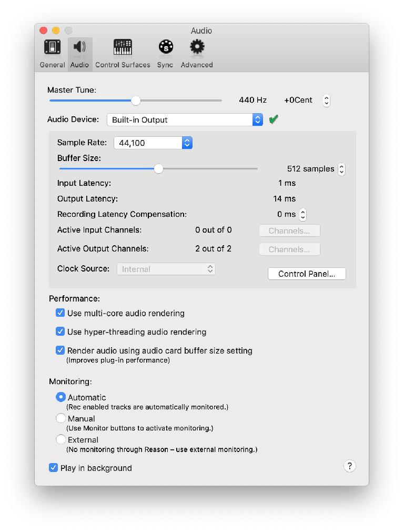Open Control Surfaces keyboard icon
Image resolution: width=404 pixels, height=532 pixels.
click(123, 47)
